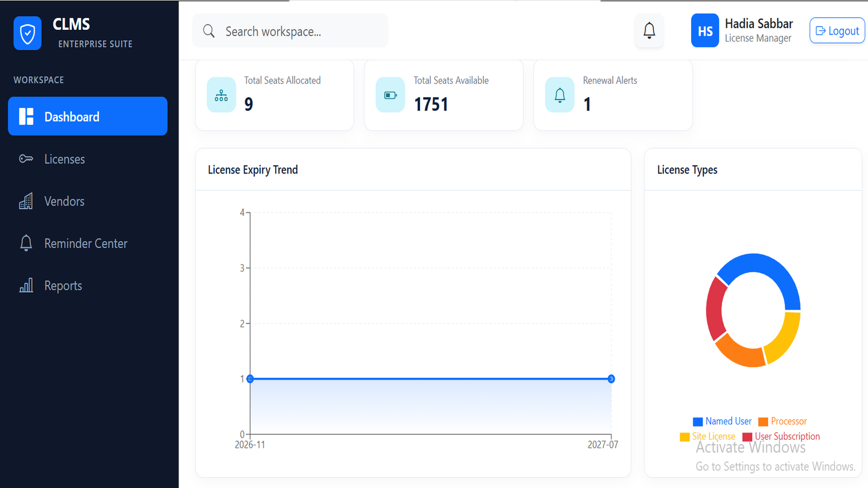This screenshot has height=488, width=868.
Task: Open the notifications bell in the header
Action: click(649, 31)
